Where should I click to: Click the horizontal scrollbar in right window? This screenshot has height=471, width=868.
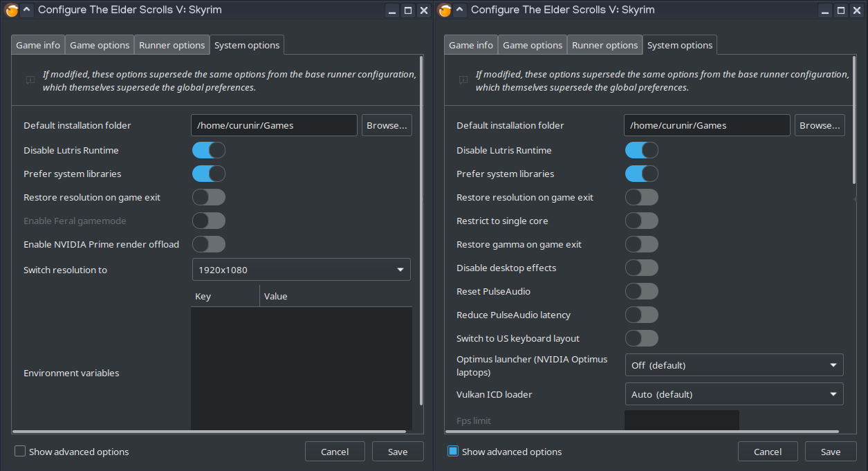click(x=643, y=432)
